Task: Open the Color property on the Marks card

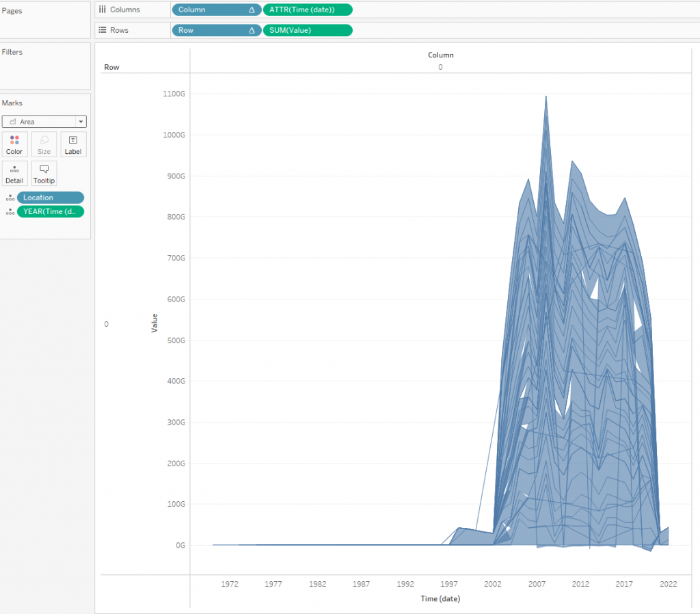Action: click(14, 144)
